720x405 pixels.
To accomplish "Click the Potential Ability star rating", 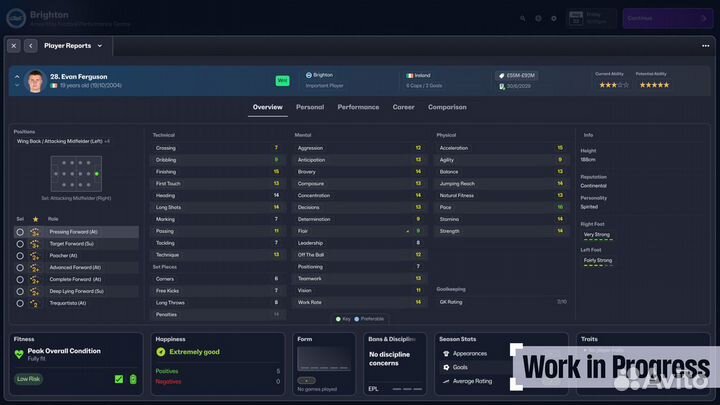I will (x=654, y=85).
